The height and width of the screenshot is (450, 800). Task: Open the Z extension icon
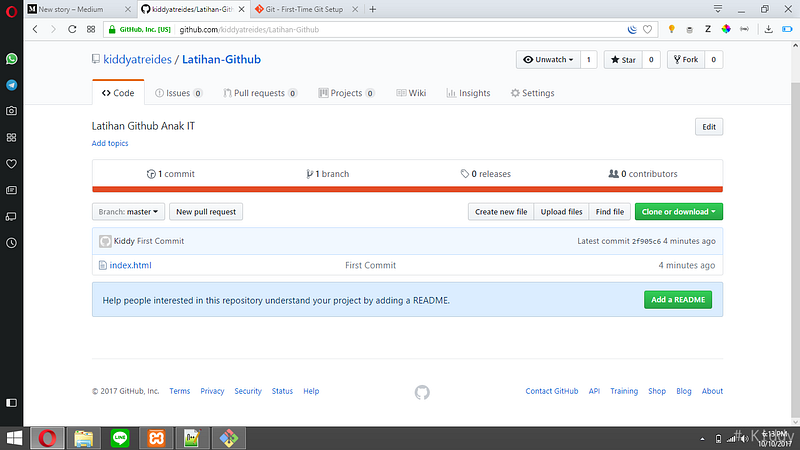[708, 30]
